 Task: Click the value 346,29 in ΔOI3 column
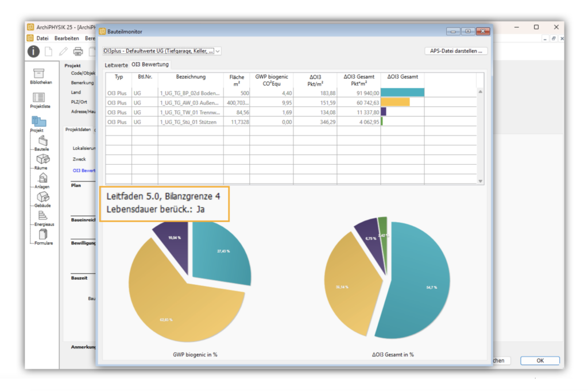(328, 122)
